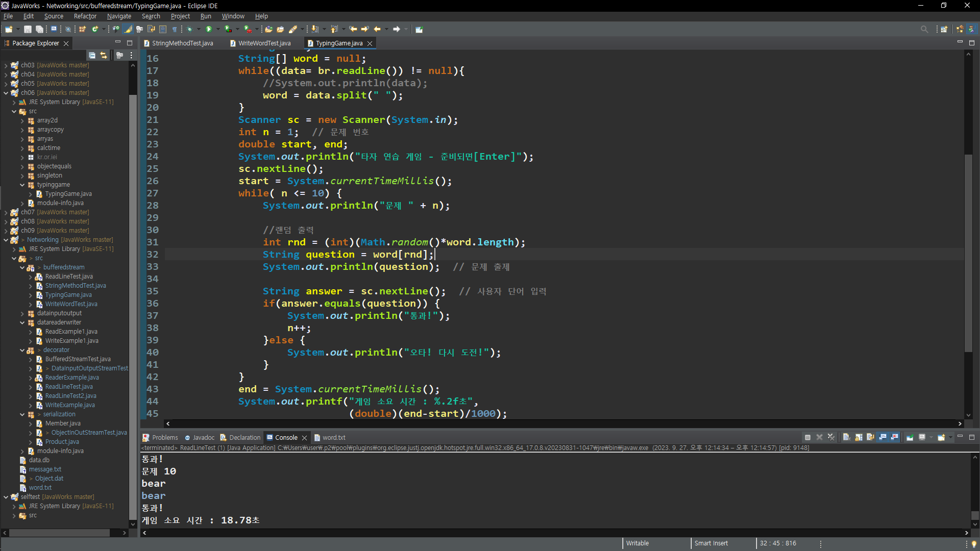Image resolution: width=980 pixels, height=551 pixels.
Task: Collapse the typinggame package node
Action: click(22, 185)
